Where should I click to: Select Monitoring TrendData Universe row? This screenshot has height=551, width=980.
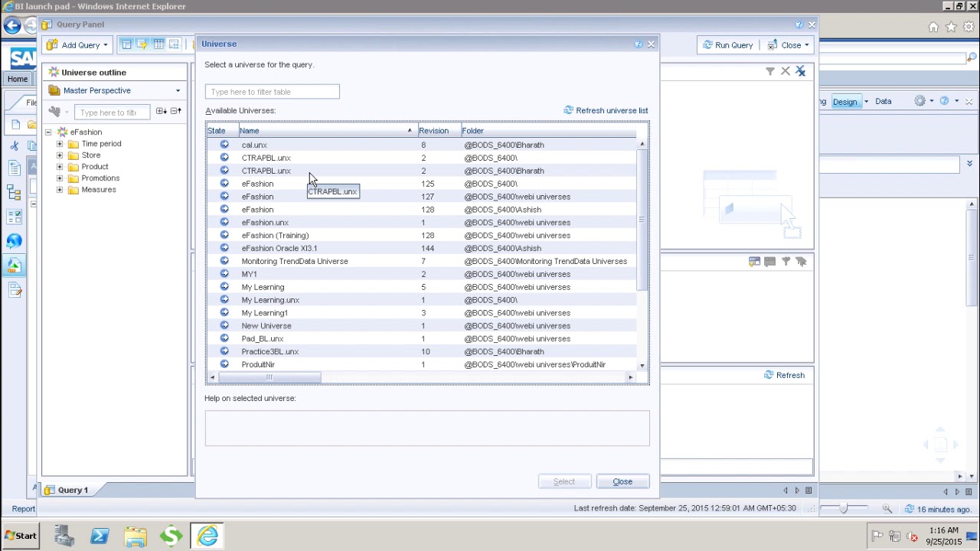click(421, 261)
